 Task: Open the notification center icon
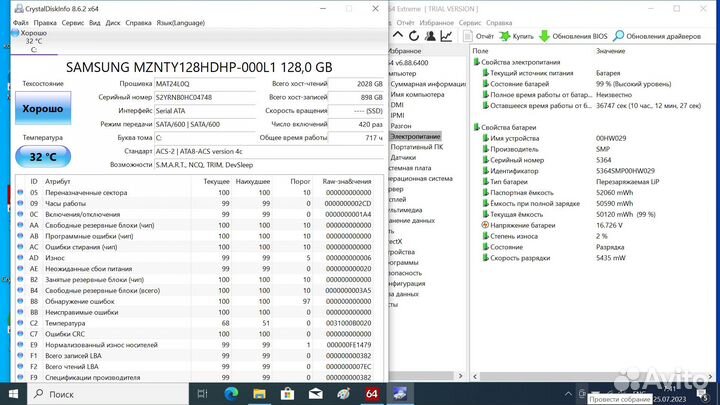pos(702,394)
